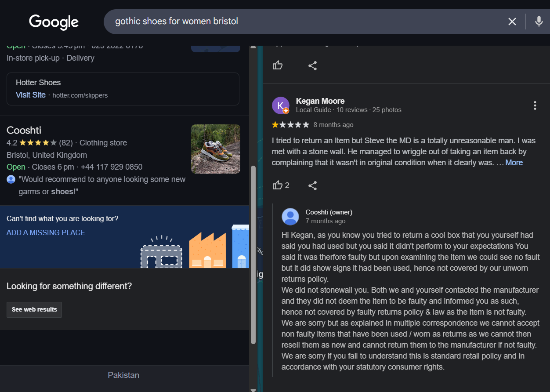
Task: Like Kegan Moore's review with thumbs up
Action: point(278,185)
